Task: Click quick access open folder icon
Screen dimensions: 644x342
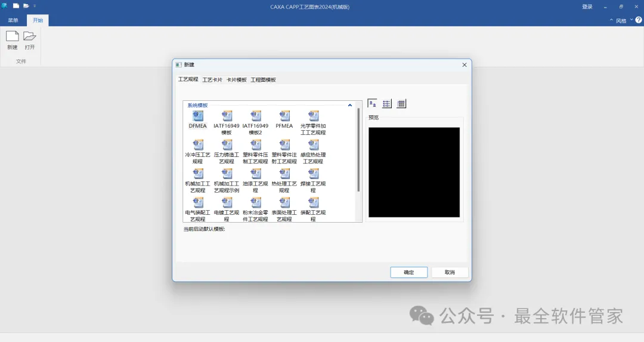Action: (26, 6)
